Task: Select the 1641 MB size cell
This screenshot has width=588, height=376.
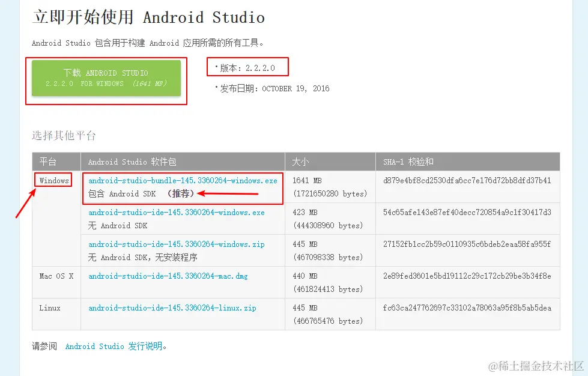Action: 330,187
